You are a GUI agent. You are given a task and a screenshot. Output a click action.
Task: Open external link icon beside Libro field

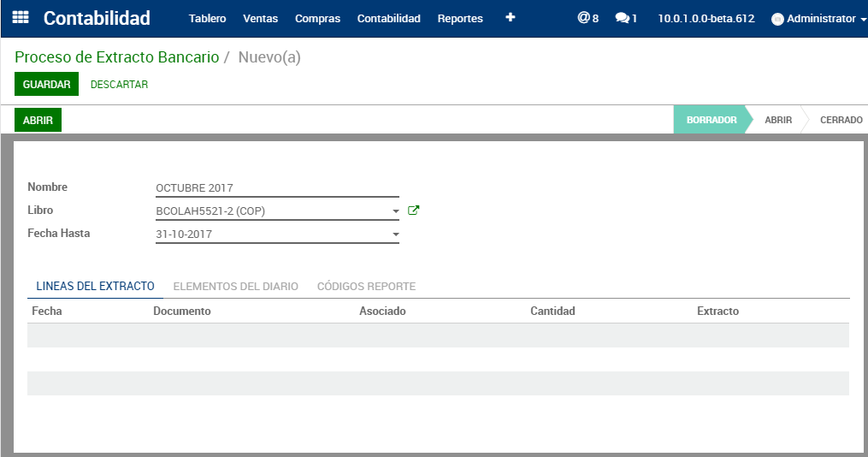[x=414, y=211]
